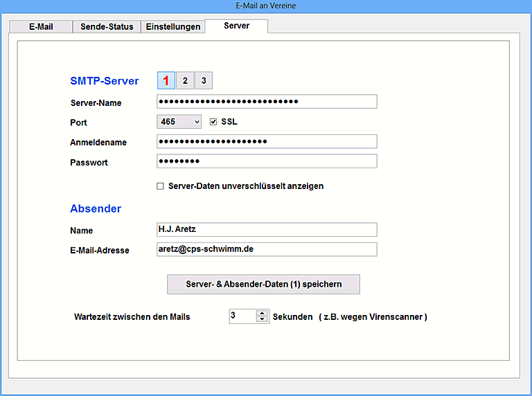Image resolution: width=532 pixels, height=396 pixels.
Task: Select SMTP server slot 1
Action: coord(166,81)
